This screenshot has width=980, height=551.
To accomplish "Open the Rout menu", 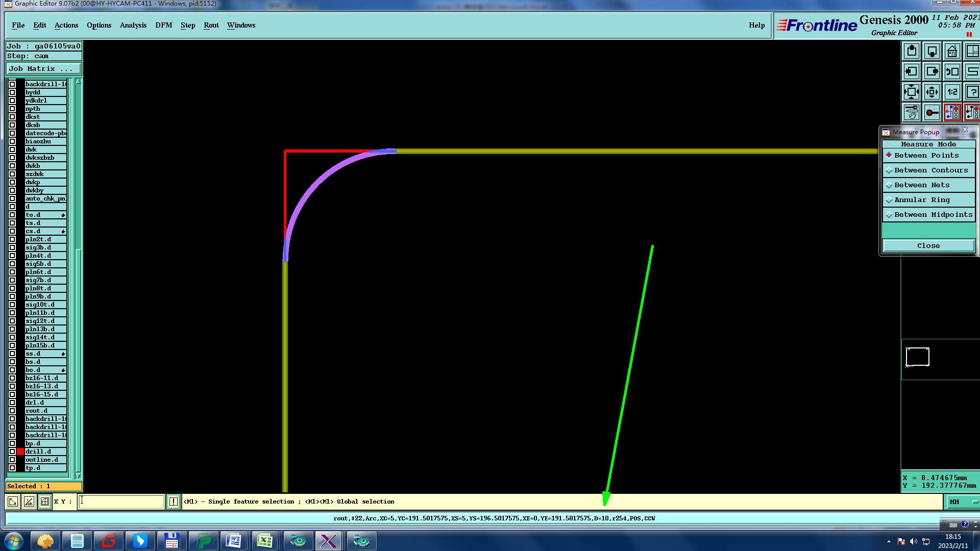I will tap(211, 25).
